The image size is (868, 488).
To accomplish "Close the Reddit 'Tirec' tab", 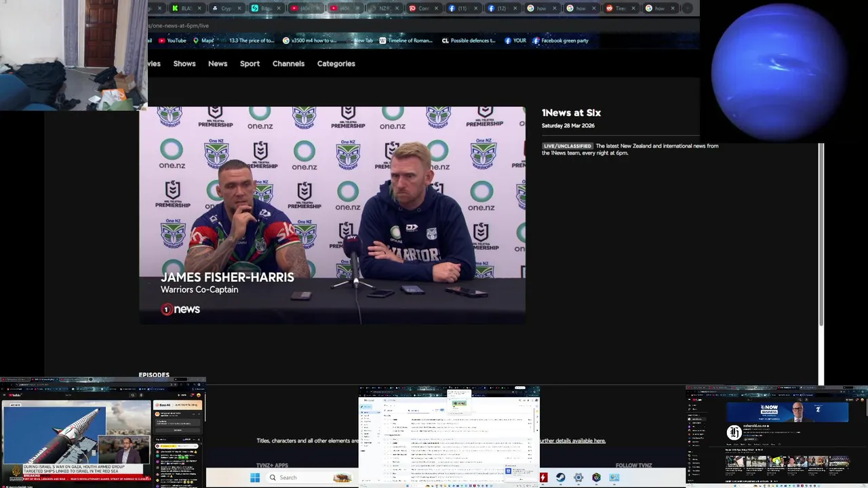I will click(x=633, y=8).
